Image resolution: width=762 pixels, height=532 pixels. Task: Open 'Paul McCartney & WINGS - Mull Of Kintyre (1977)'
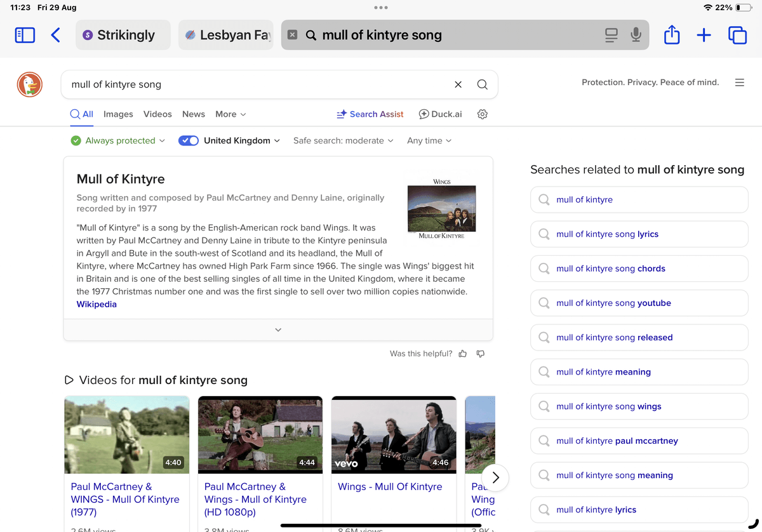pyautogui.click(x=125, y=500)
